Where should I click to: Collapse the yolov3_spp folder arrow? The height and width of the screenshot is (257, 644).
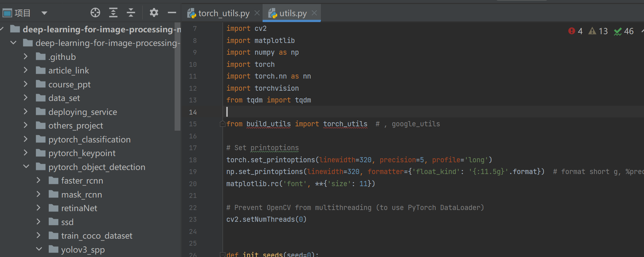(39, 249)
